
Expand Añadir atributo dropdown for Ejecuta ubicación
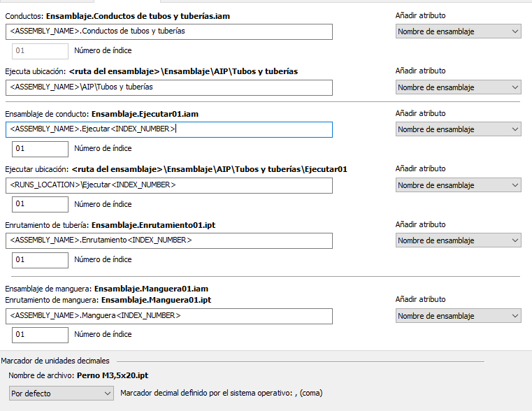(x=458, y=87)
